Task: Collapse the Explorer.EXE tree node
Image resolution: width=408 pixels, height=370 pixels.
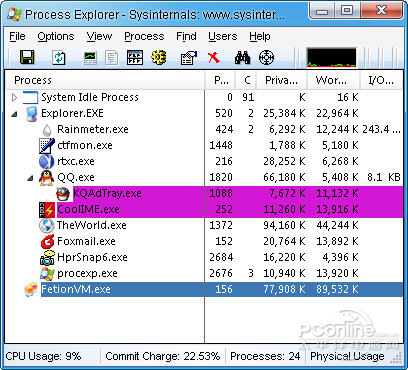Action: (x=14, y=114)
